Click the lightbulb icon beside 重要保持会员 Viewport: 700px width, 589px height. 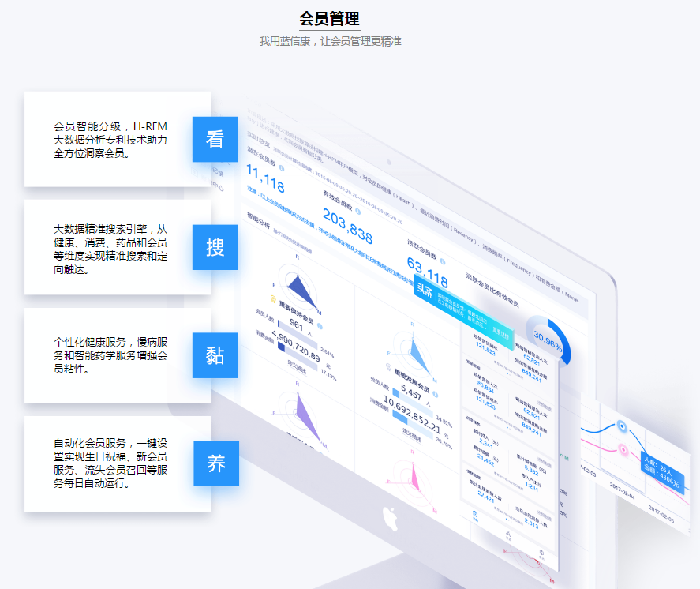point(273,298)
